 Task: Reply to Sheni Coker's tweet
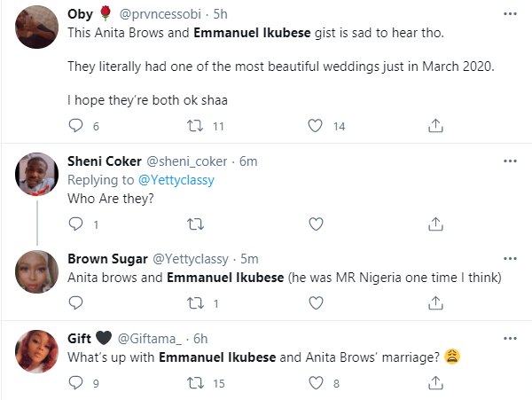coord(74,224)
